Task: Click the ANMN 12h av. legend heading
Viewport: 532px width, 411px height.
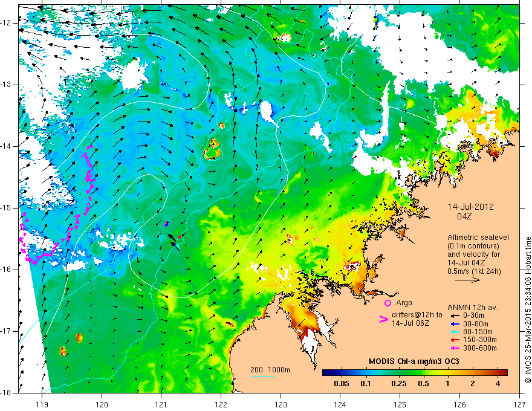Action: click(x=473, y=308)
